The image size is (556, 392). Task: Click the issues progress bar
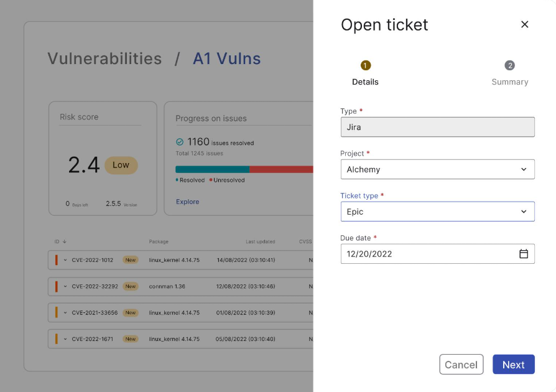pos(244,169)
